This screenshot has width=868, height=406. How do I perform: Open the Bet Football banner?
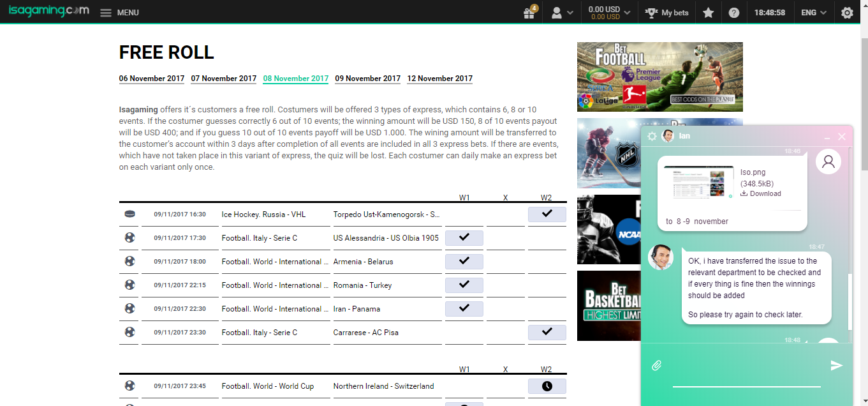(660, 77)
